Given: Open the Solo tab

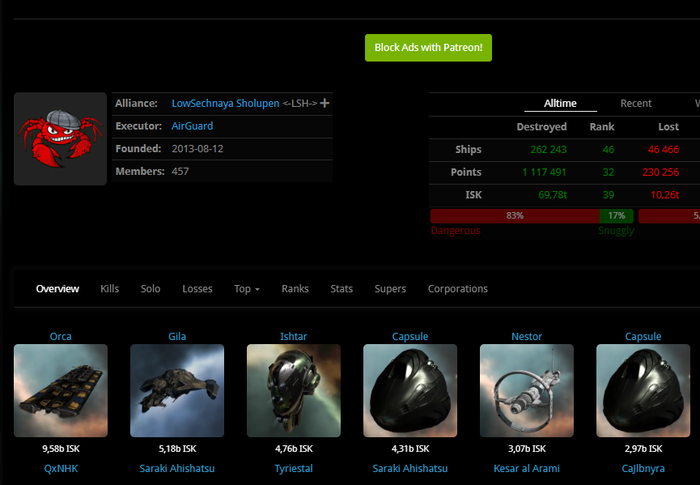Looking at the screenshot, I should (150, 289).
